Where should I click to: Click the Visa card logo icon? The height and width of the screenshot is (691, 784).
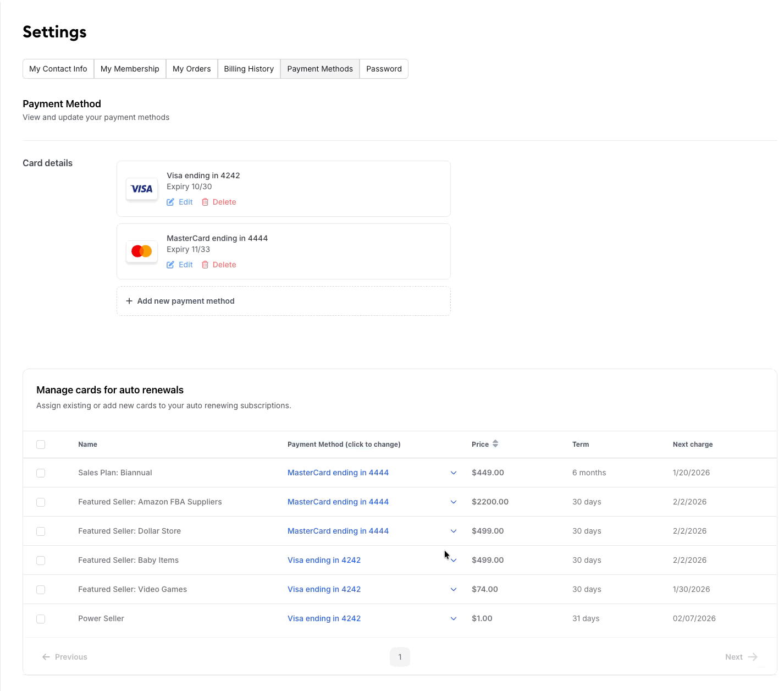pyautogui.click(x=142, y=189)
